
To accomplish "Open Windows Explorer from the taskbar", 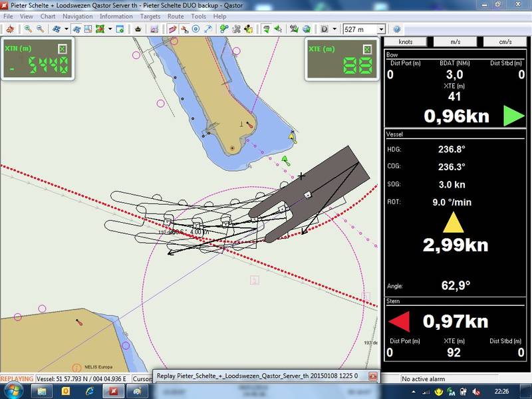I will (42, 391).
